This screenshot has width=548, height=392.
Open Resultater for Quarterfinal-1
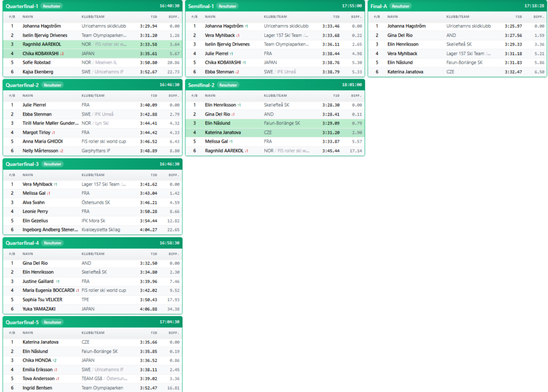tap(52, 6)
